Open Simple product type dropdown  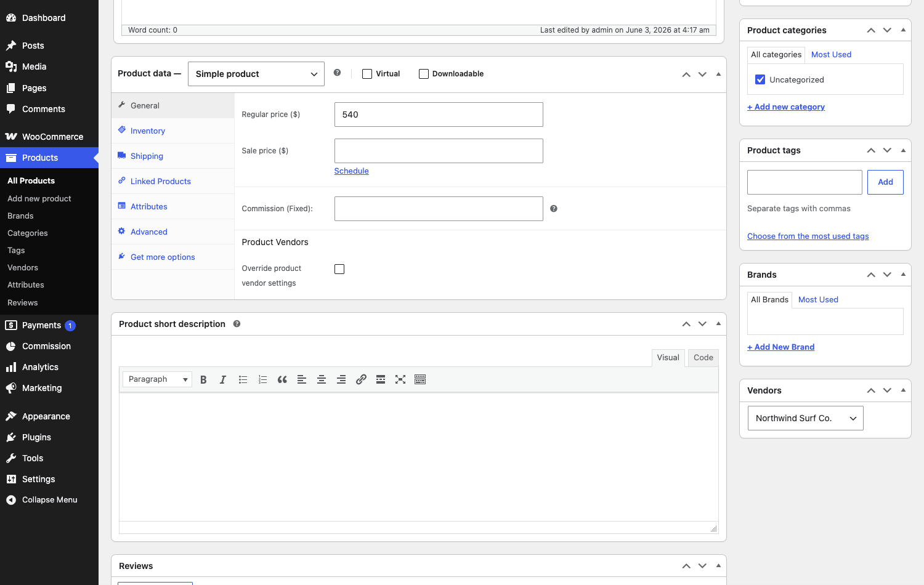tap(256, 74)
